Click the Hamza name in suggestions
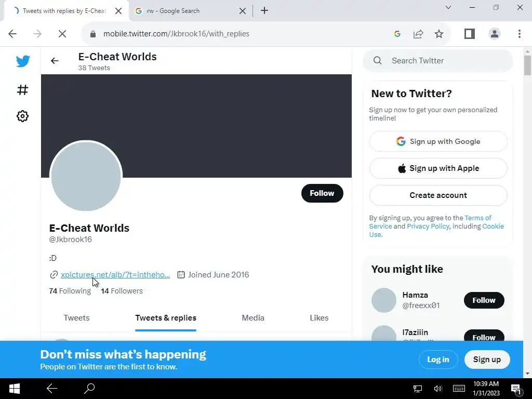This screenshot has width=532, height=399. click(415, 295)
